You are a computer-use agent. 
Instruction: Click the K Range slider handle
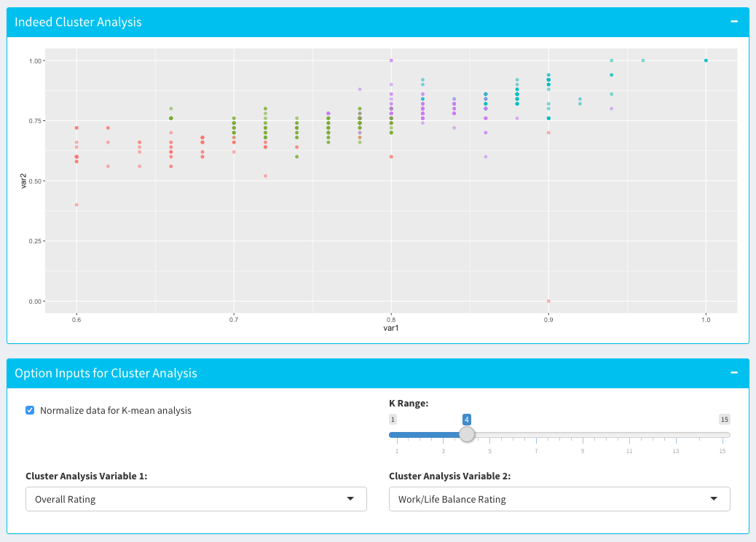pos(467,434)
